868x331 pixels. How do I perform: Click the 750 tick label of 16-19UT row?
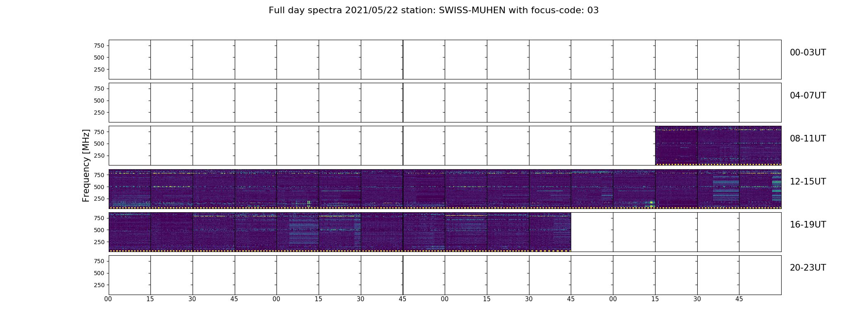[99, 218]
